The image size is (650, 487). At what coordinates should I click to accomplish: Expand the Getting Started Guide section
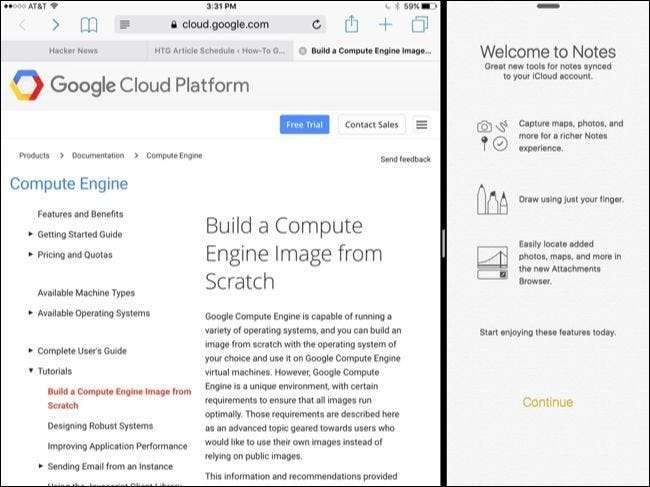pos(31,234)
